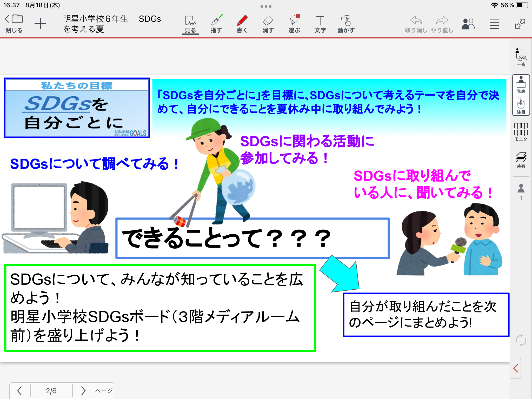
Task: Activate the 選ぶ lasso select tool
Action: pyautogui.click(x=294, y=24)
